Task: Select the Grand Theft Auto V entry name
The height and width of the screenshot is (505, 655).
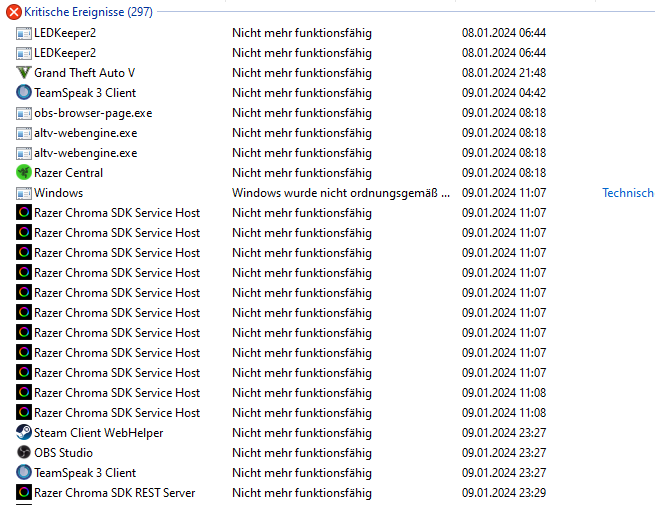Action: pos(84,73)
